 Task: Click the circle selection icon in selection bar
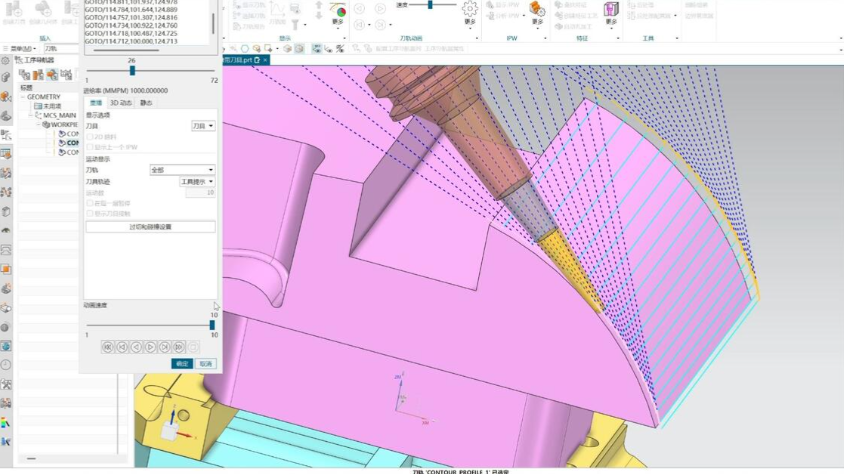click(x=245, y=48)
